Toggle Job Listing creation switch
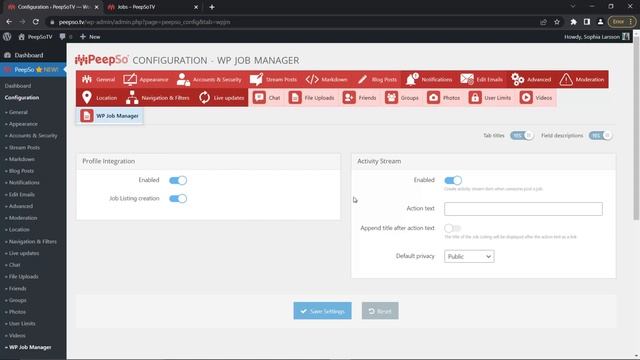 178,198
